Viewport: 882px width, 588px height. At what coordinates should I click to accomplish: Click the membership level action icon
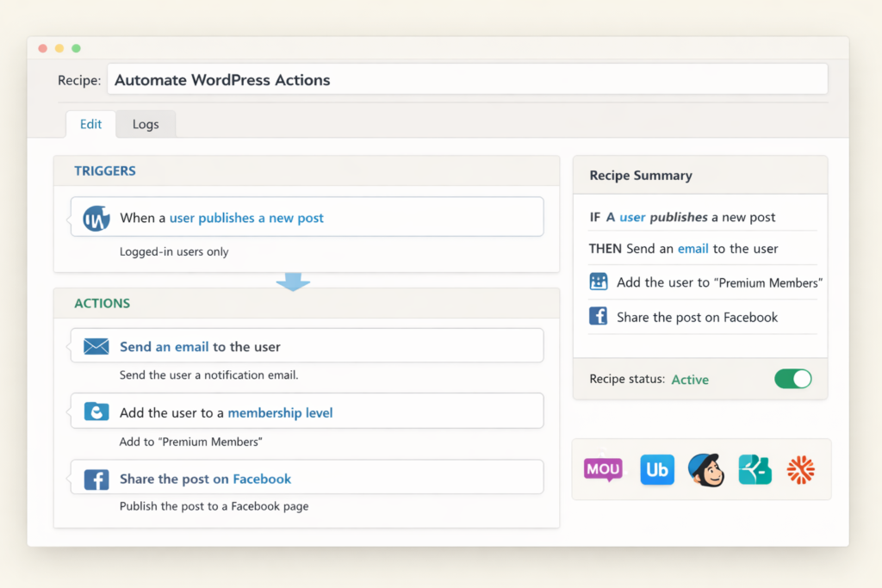point(96,412)
